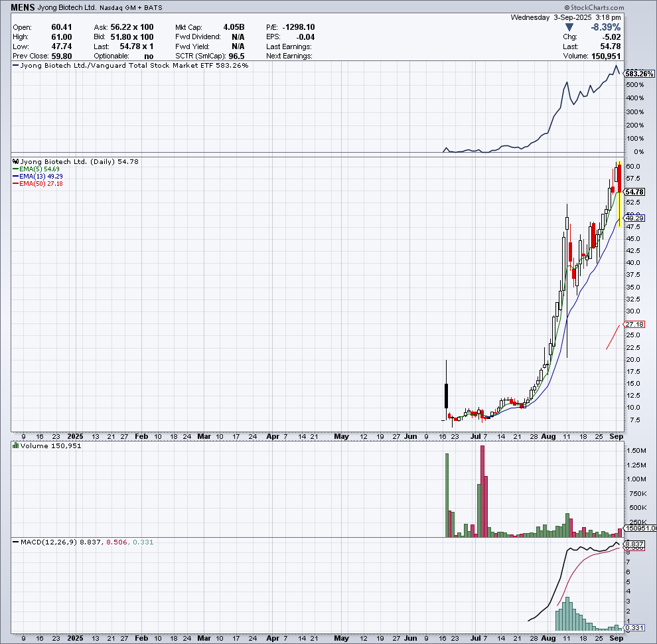
Task: Click the Jyong Biotech Ltd. company name header
Action: click(x=67, y=7)
